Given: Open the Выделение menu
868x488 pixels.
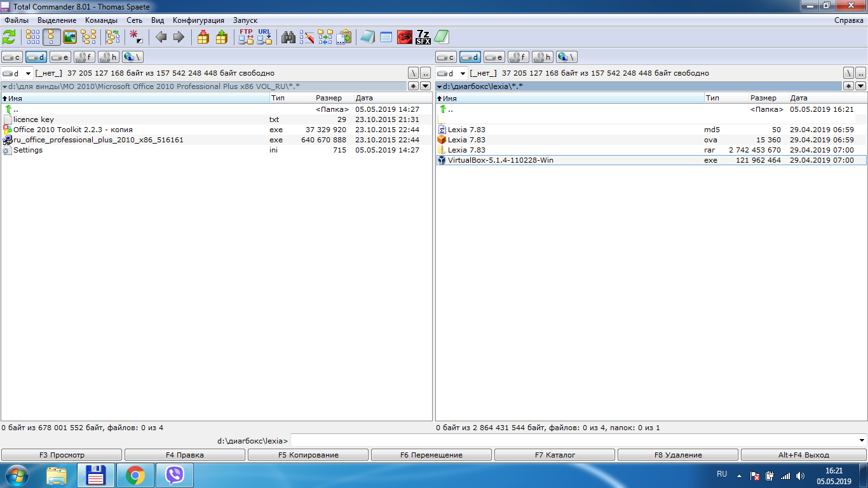Looking at the screenshot, I should (57, 20).
